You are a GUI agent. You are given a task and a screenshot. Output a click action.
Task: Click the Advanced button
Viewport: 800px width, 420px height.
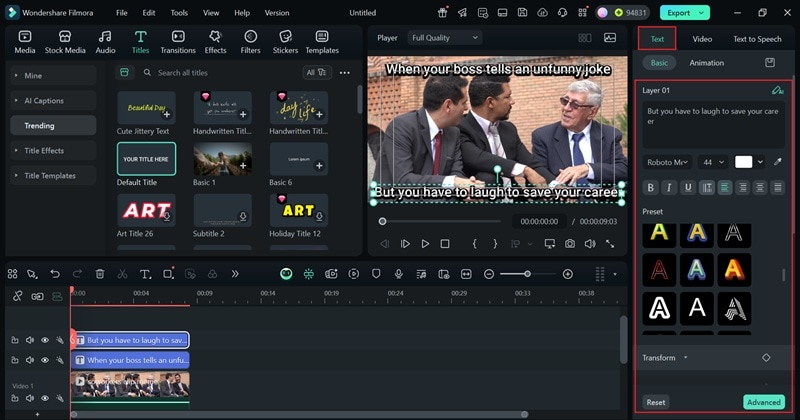tap(764, 402)
